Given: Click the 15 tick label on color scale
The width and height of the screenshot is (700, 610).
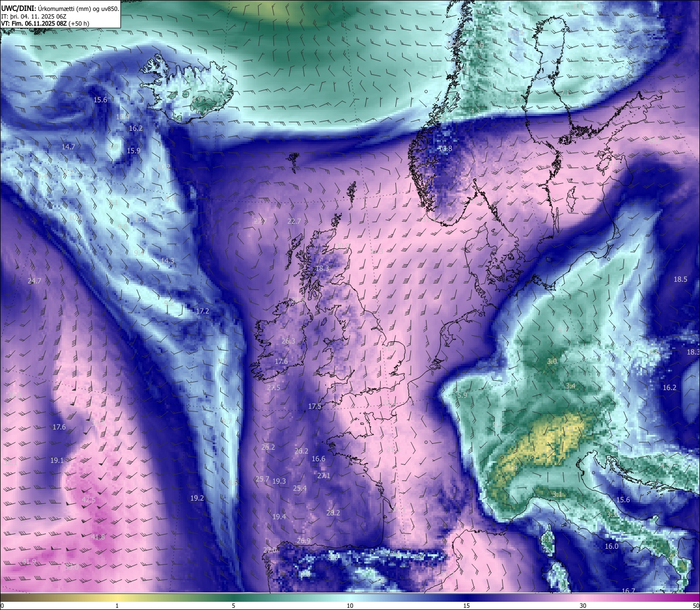Looking at the screenshot, I should (466, 606).
